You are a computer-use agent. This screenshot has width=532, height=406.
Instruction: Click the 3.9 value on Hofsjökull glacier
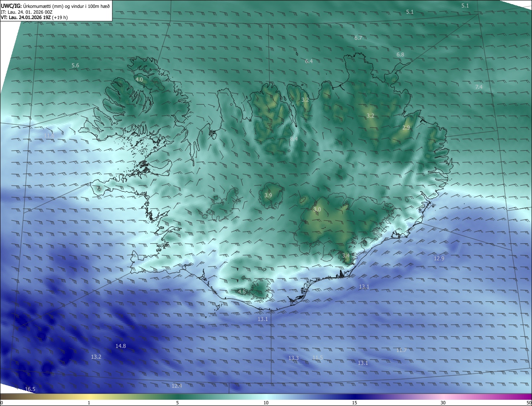268,196
